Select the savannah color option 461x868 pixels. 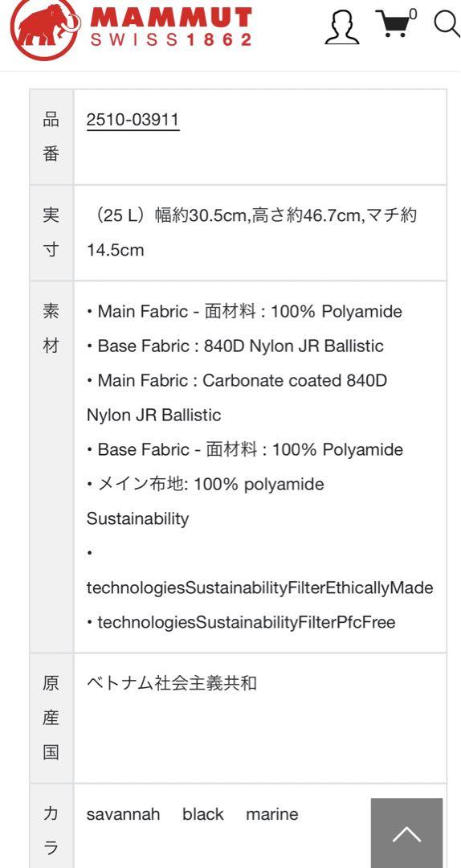124,814
